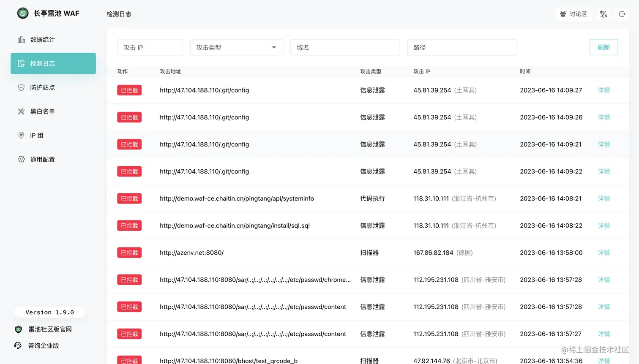
Task: Click the IP 组 location icon
Action: click(x=21, y=135)
